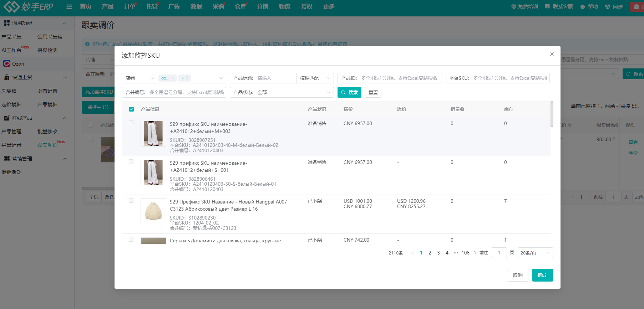
Task: Click the sales volume help question icon
Action: click(x=462, y=109)
